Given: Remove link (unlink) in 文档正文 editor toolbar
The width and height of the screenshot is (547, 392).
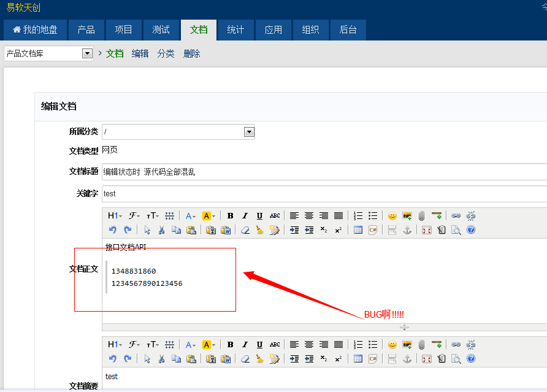Looking at the screenshot, I should pyautogui.click(x=470, y=216).
